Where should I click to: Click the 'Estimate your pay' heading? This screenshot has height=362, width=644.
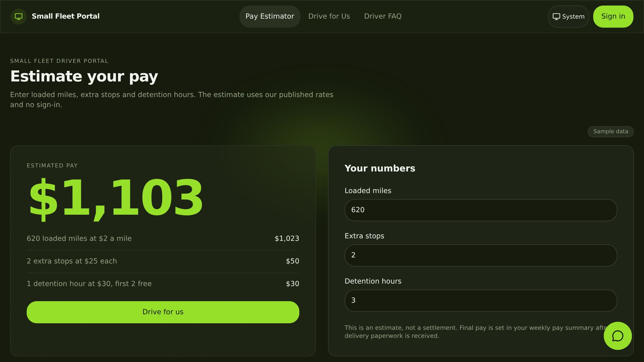click(x=84, y=76)
